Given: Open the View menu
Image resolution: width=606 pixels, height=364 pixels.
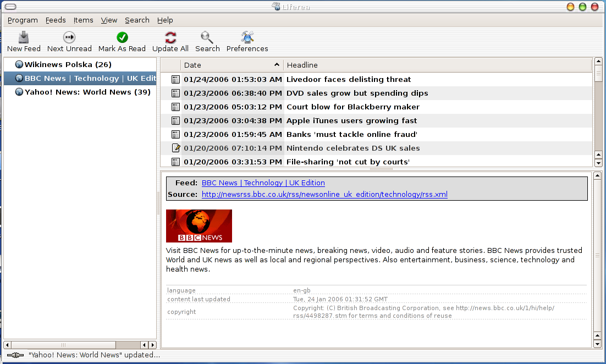Looking at the screenshot, I should [109, 20].
